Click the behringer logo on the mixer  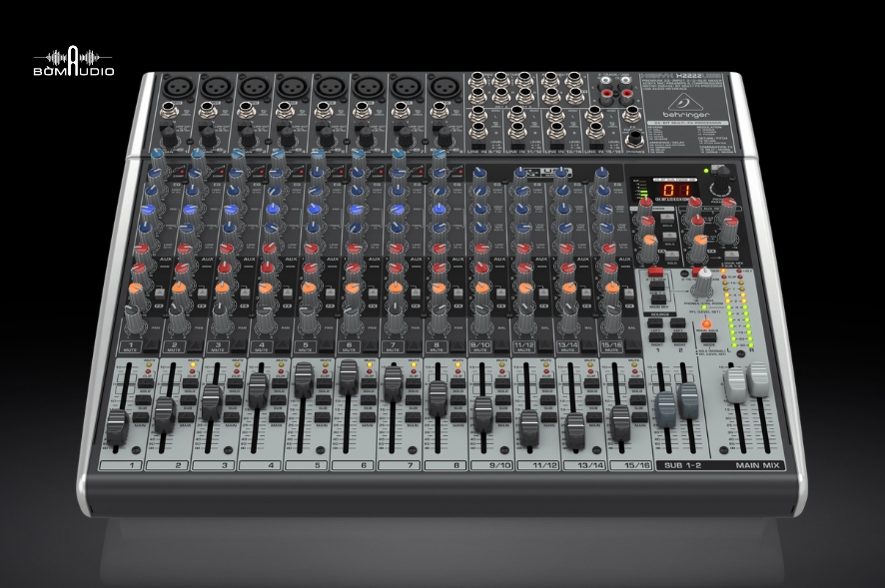685,106
